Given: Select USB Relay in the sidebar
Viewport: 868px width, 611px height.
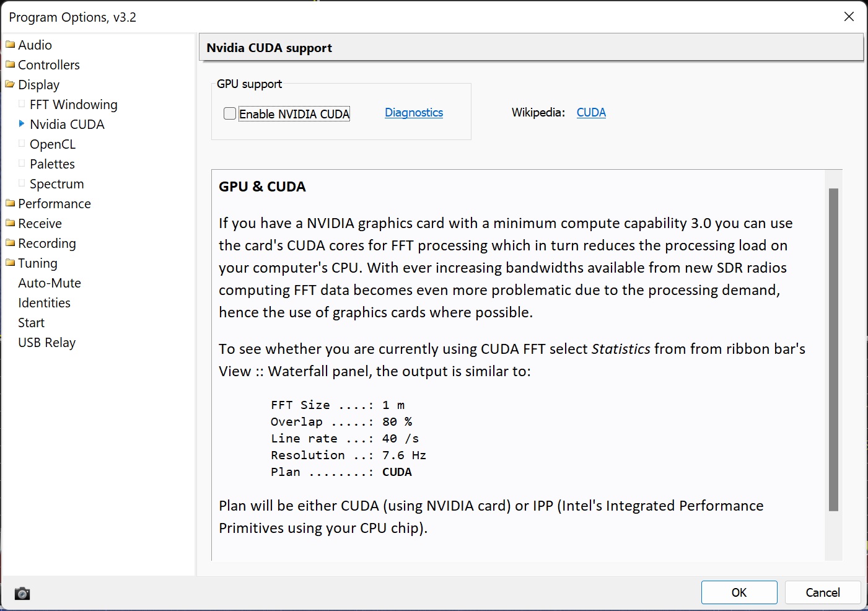Looking at the screenshot, I should click(x=46, y=343).
